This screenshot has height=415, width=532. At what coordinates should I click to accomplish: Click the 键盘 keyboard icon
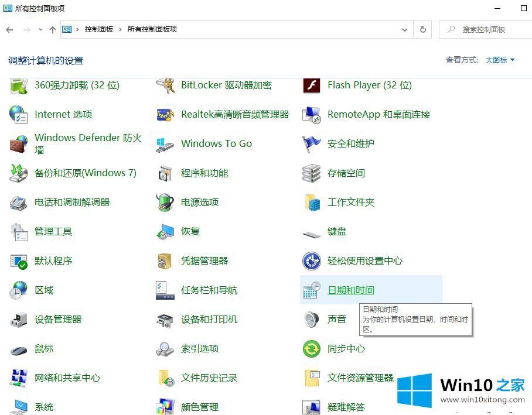coord(312,234)
